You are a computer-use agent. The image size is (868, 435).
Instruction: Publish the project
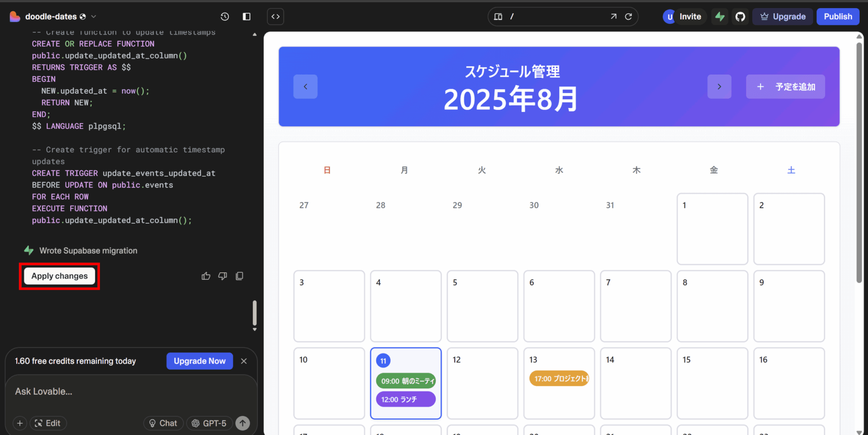tap(838, 17)
